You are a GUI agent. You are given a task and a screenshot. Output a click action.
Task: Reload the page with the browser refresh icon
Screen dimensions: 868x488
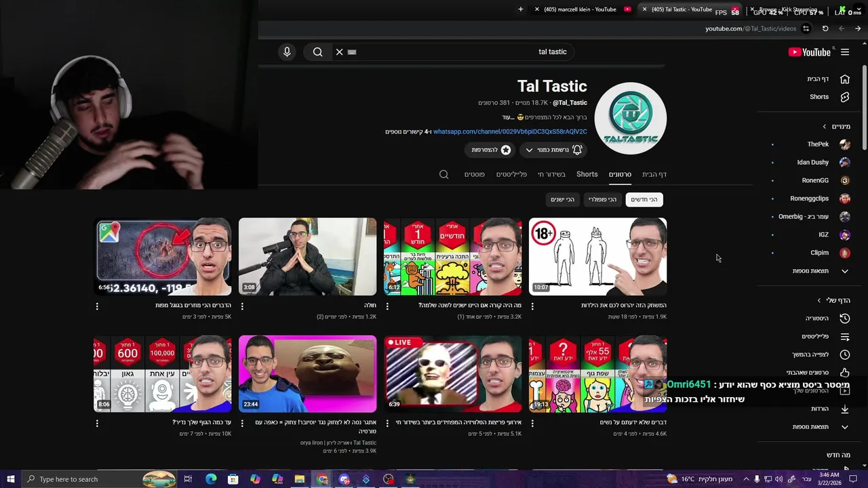tap(825, 28)
